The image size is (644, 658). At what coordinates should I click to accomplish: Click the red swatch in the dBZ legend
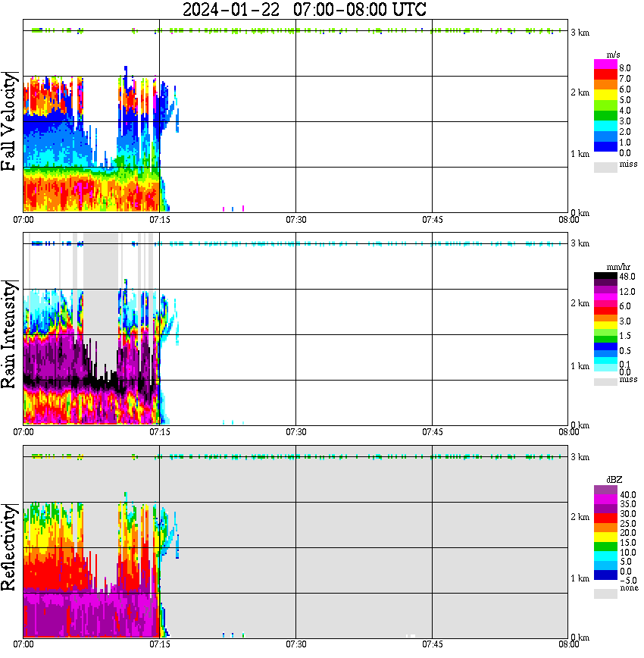click(x=605, y=519)
